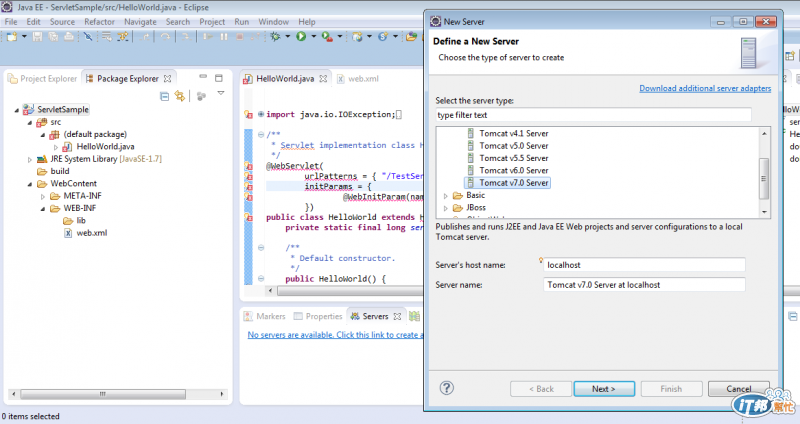Open the Debug dropdown arrow
Image resolution: width=800 pixels, height=424 pixels.
click(x=287, y=37)
